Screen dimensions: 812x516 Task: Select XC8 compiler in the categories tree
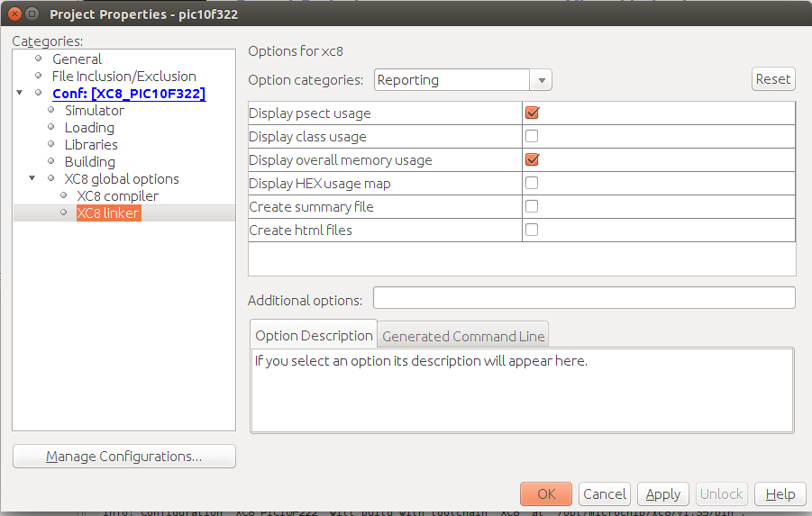coord(117,195)
